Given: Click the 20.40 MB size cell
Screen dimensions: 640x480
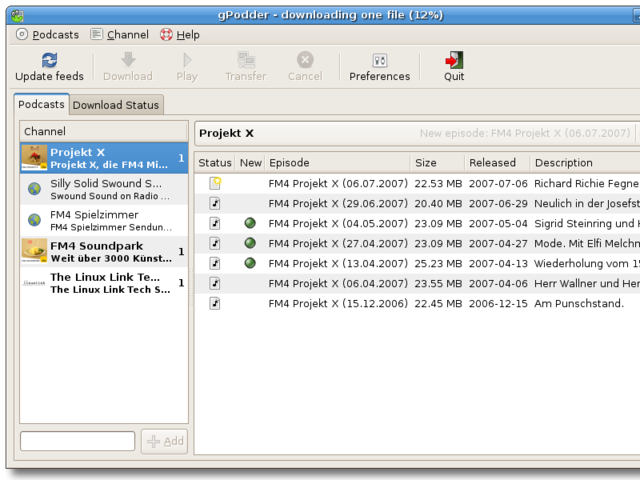Looking at the screenshot, I should [x=438, y=204].
